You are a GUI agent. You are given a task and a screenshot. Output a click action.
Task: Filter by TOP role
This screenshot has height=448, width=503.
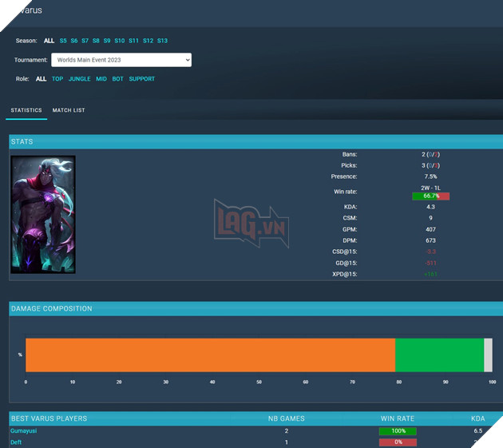click(x=57, y=79)
